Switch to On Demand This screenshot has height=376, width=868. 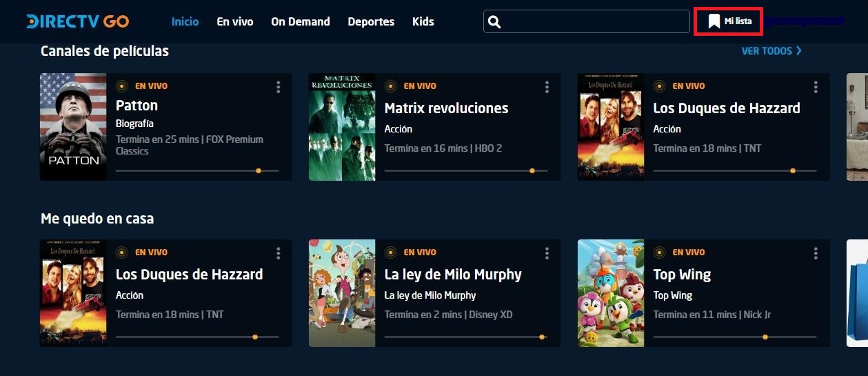click(x=301, y=21)
